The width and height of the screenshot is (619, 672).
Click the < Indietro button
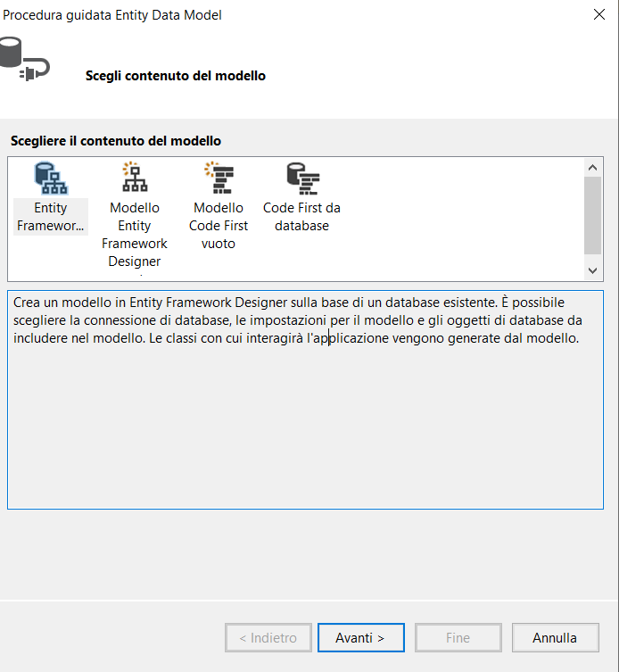pyautogui.click(x=268, y=638)
